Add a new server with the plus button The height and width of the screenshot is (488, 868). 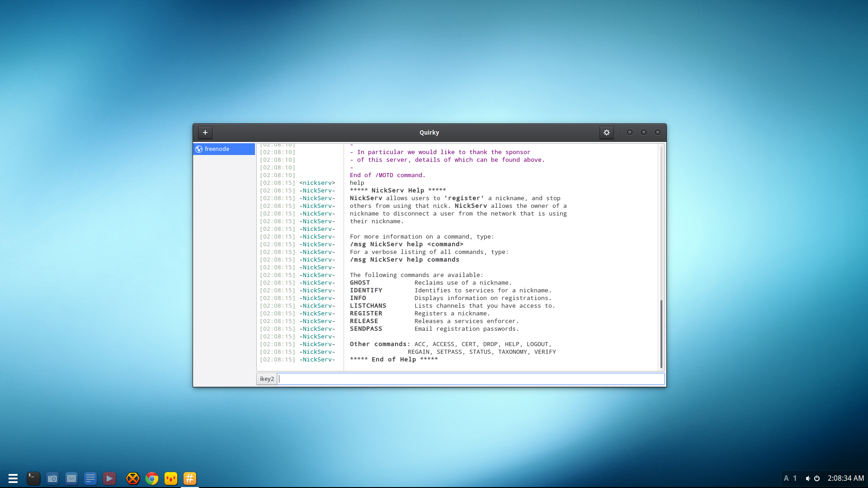[x=205, y=132]
